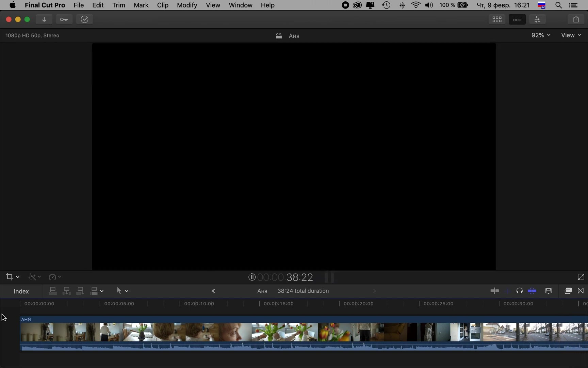588x368 pixels.
Task: Open the Trim menu
Action: (118, 5)
